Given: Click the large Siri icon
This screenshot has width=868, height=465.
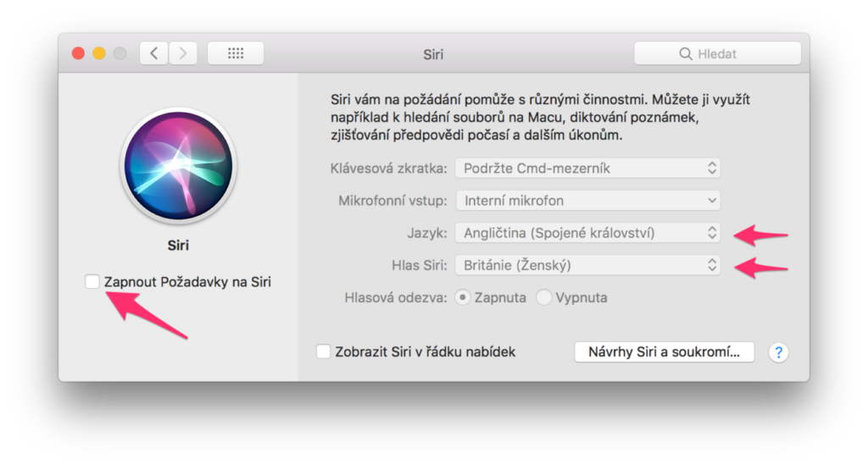Looking at the screenshot, I should click(x=178, y=164).
